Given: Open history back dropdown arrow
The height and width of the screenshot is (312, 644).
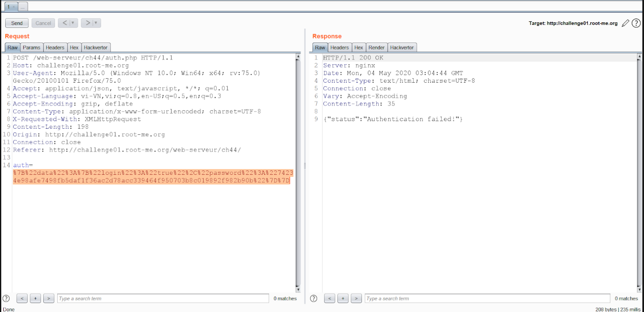Looking at the screenshot, I should click(x=73, y=23).
